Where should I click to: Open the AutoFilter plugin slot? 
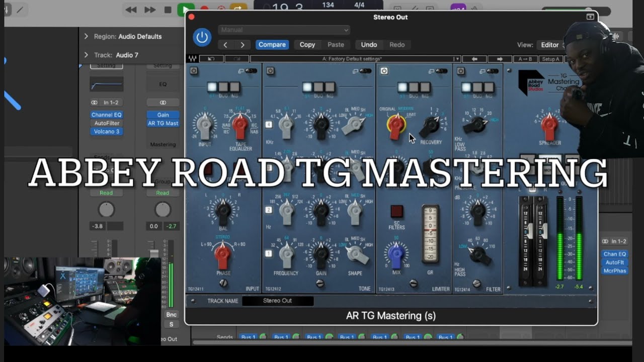[x=106, y=123]
